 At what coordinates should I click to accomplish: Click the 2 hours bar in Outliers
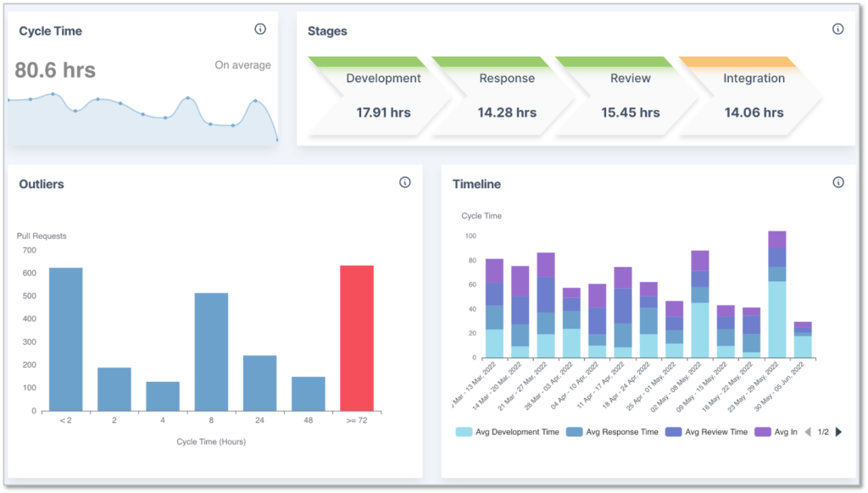pyautogui.click(x=114, y=390)
